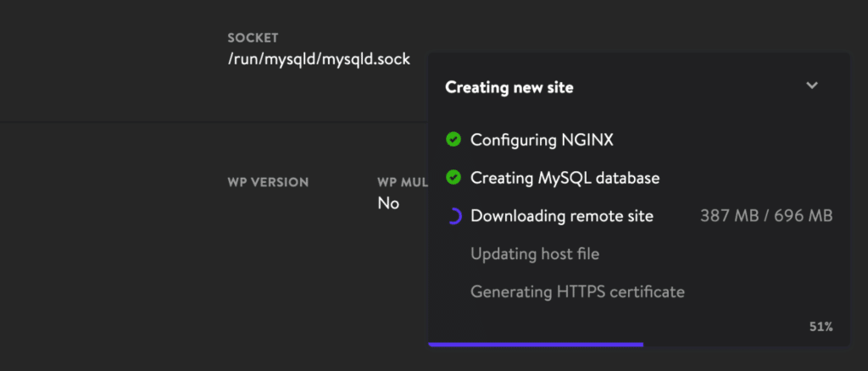Select the pending Generating HTTPS certificate step

(577, 291)
